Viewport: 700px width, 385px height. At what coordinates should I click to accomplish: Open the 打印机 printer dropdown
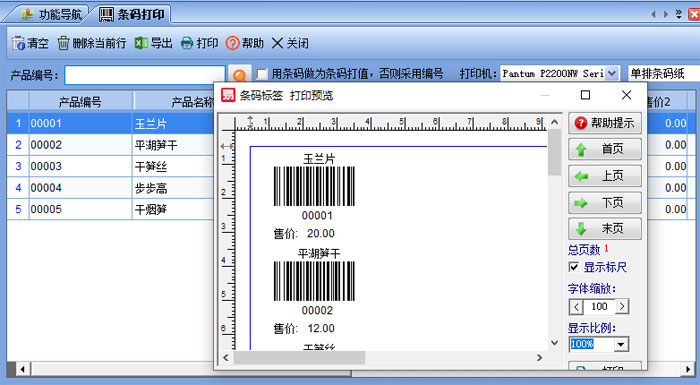coord(612,73)
